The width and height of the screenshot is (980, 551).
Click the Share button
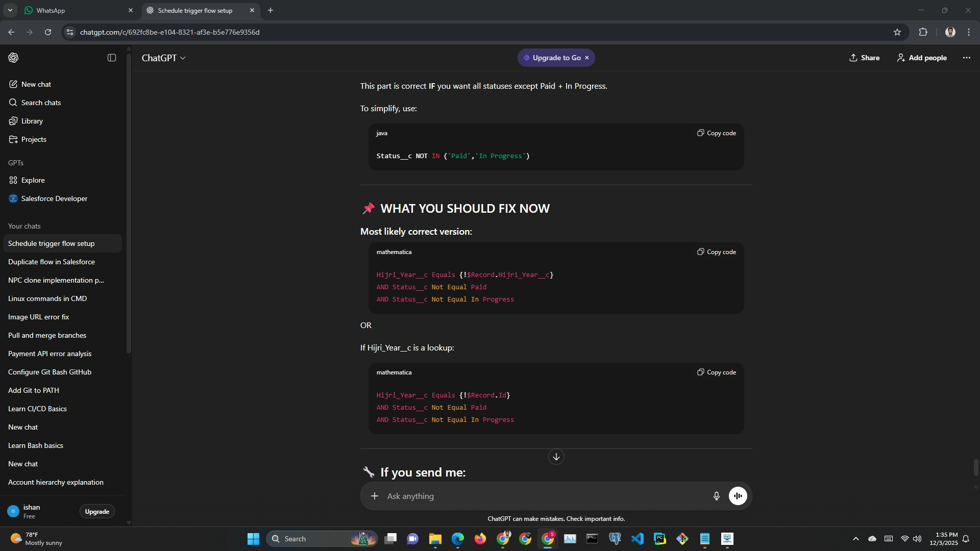(x=864, y=58)
